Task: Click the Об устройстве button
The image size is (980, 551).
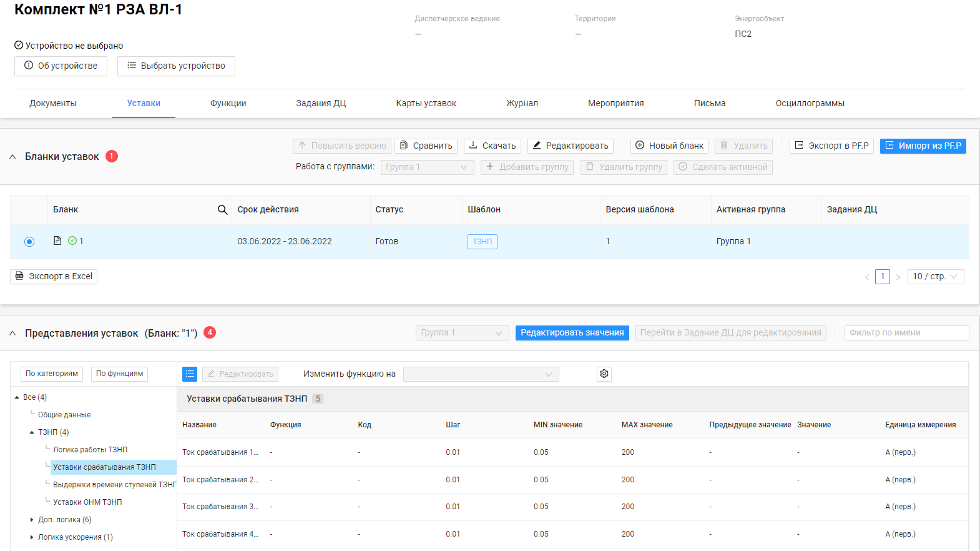Action: [x=61, y=66]
